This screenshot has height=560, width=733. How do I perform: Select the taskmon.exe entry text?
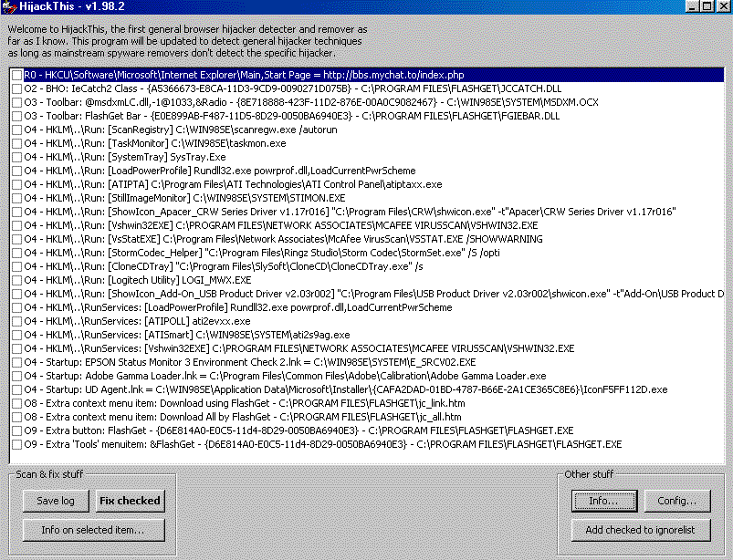tap(155, 143)
